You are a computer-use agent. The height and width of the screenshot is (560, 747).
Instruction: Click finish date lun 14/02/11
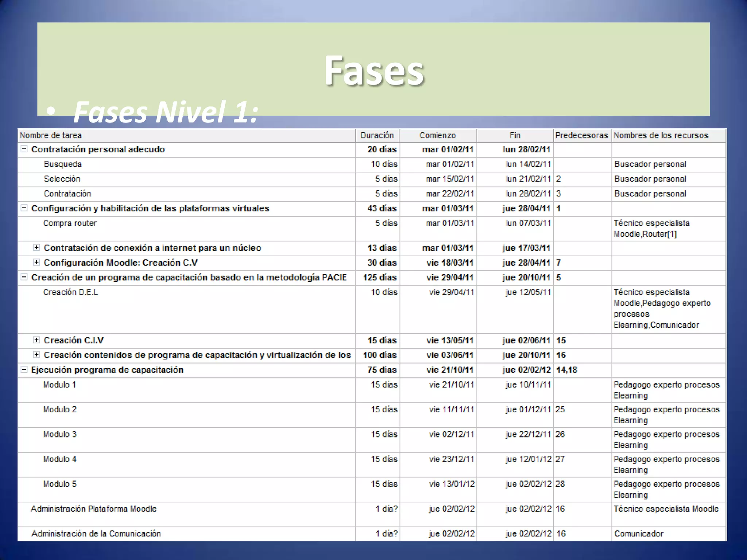(515, 164)
